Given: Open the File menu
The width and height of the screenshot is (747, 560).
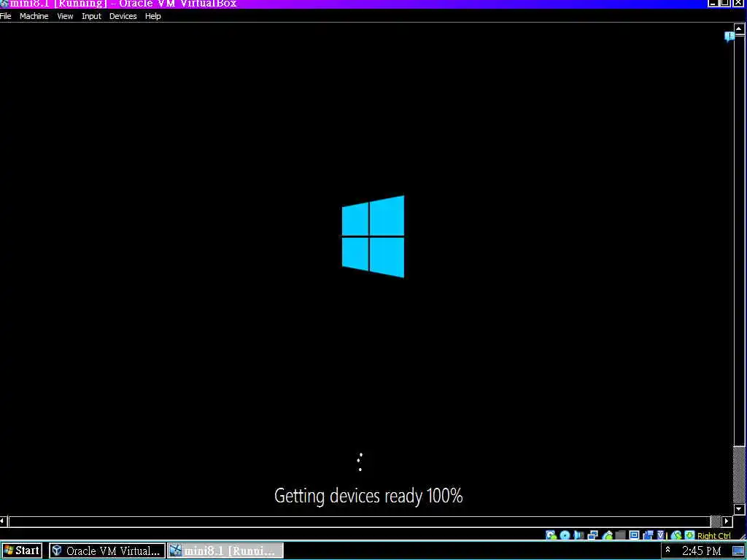Looking at the screenshot, I should [5, 16].
